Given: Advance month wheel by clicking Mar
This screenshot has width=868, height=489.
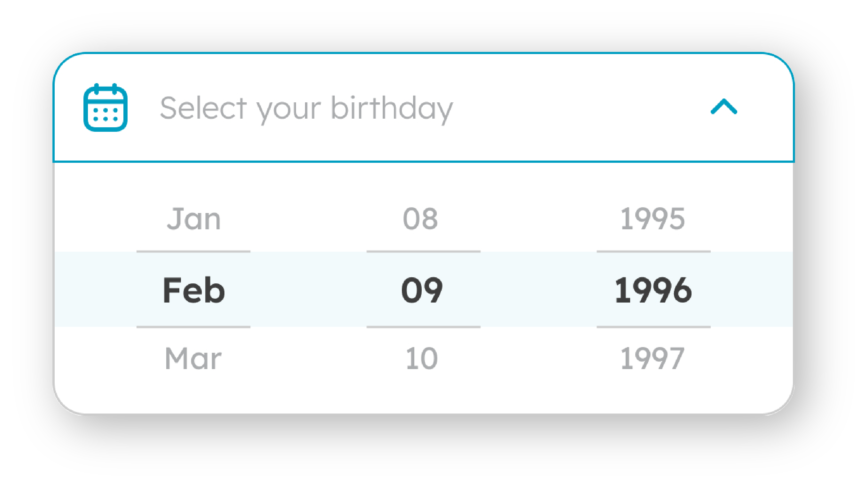Looking at the screenshot, I should point(193,358).
